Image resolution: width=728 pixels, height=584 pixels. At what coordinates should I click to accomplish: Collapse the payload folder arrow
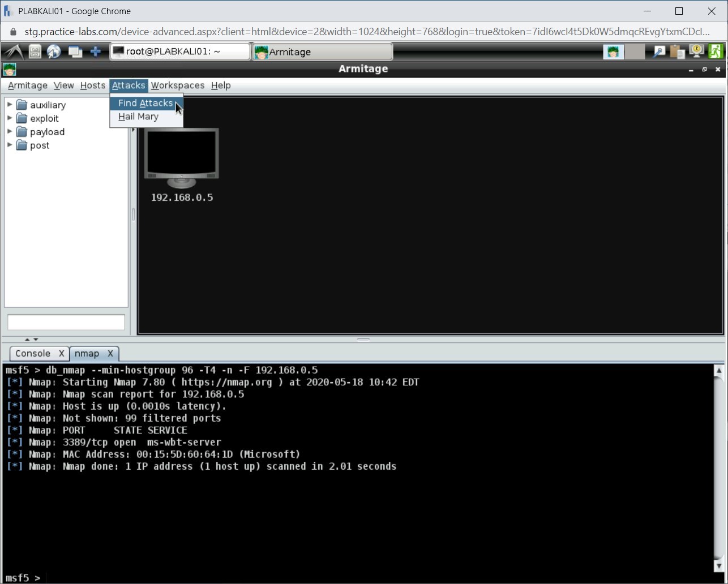(x=9, y=132)
